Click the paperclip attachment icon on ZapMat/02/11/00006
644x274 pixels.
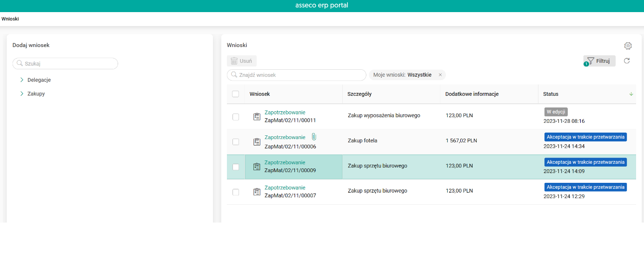[x=314, y=137]
